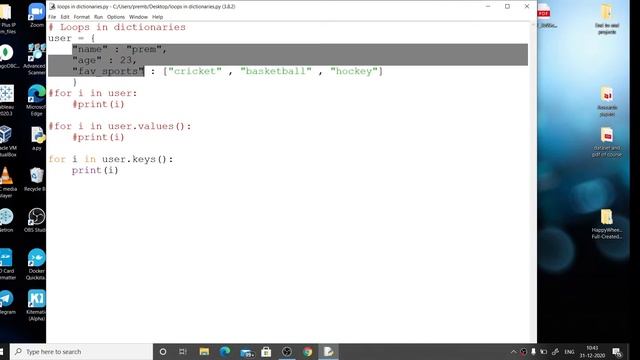
Task: Click the Docker Quickstart desktop shortcut
Action: point(36,264)
